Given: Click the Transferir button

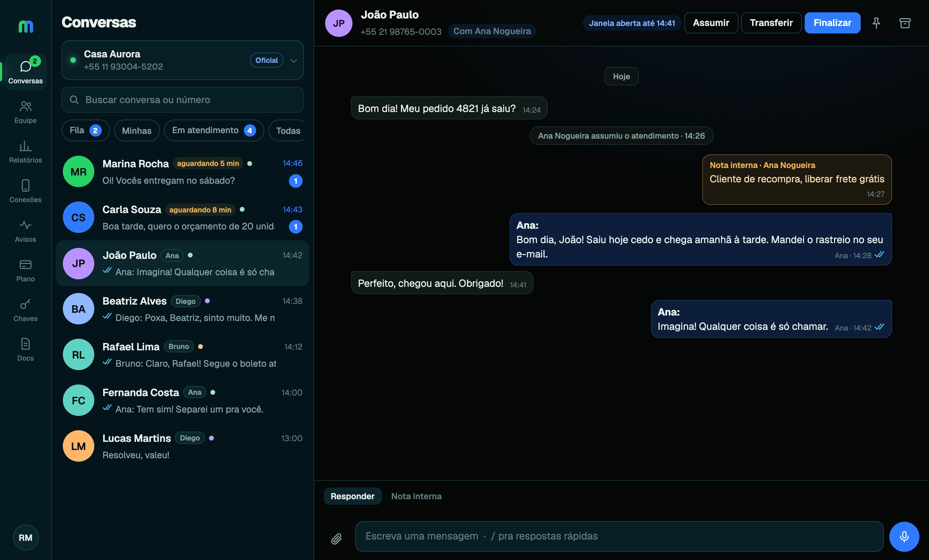Looking at the screenshot, I should pyautogui.click(x=771, y=23).
